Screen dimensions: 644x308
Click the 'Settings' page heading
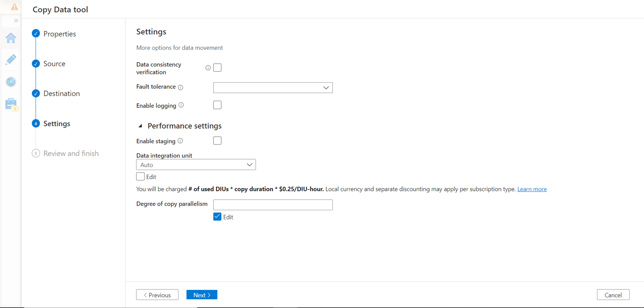click(x=151, y=32)
